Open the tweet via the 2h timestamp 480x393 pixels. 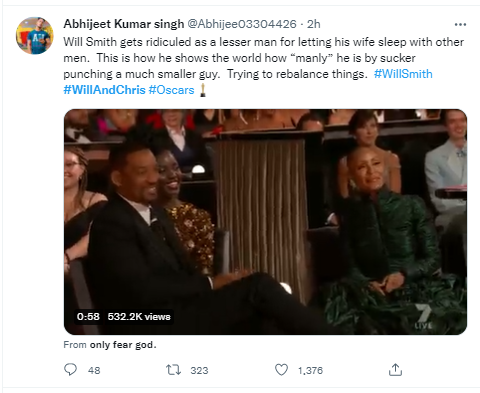pos(314,24)
